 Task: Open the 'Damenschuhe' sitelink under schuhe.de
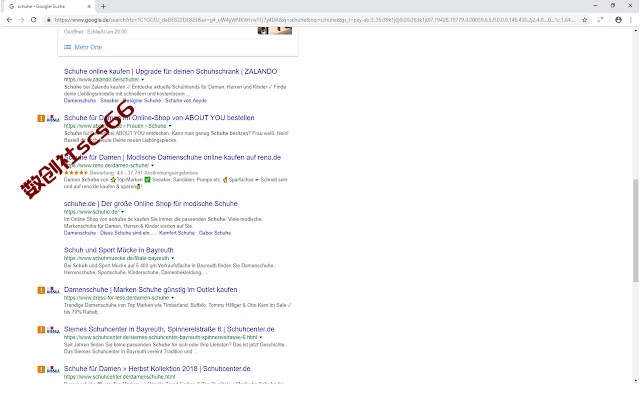click(80, 233)
